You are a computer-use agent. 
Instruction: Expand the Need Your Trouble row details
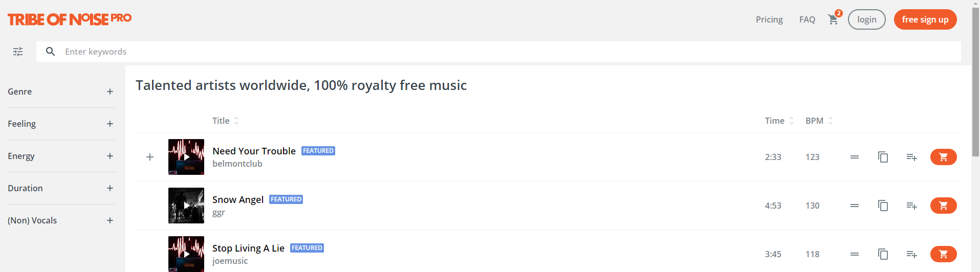pyautogui.click(x=150, y=157)
